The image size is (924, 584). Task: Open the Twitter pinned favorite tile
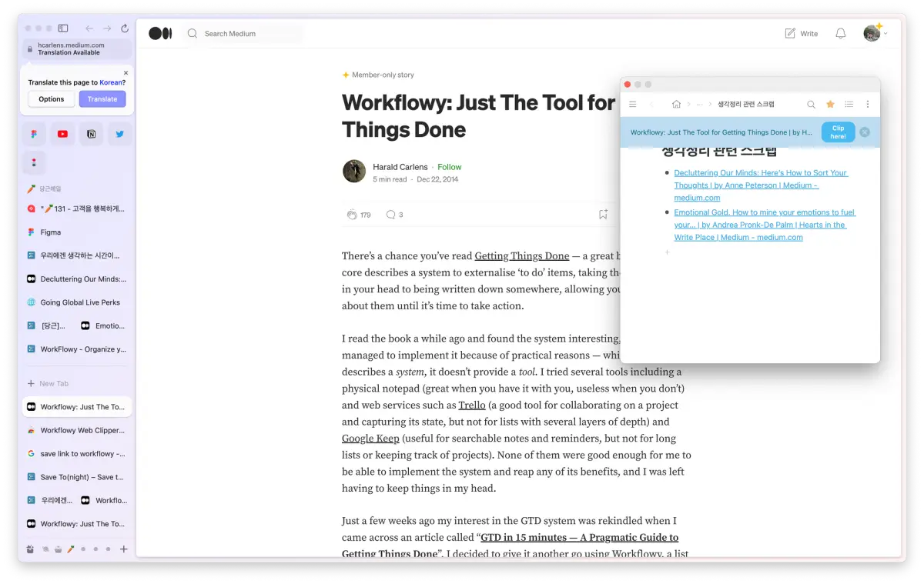point(119,134)
